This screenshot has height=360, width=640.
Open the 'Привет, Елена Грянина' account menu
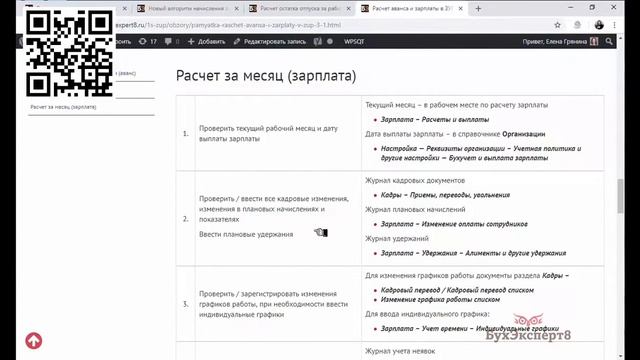coord(560,41)
